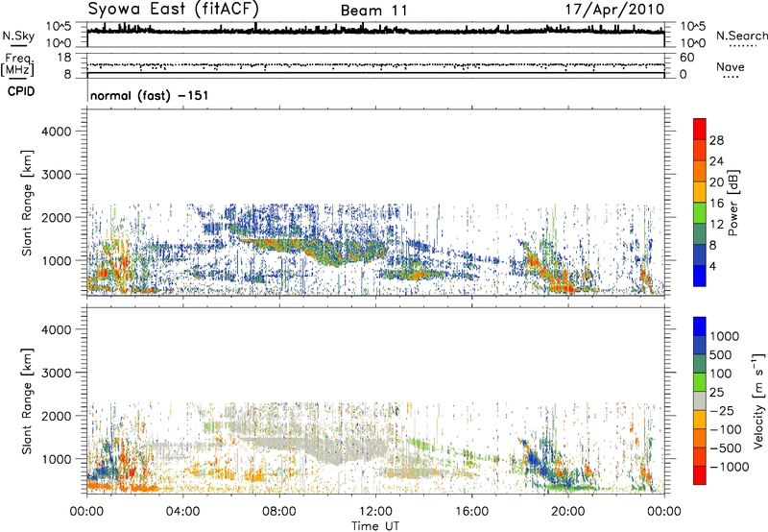The height and width of the screenshot is (532, 768).
Task: Click the 'Nave' legend label
Action: pyautogui.click(x=731, y=66)
